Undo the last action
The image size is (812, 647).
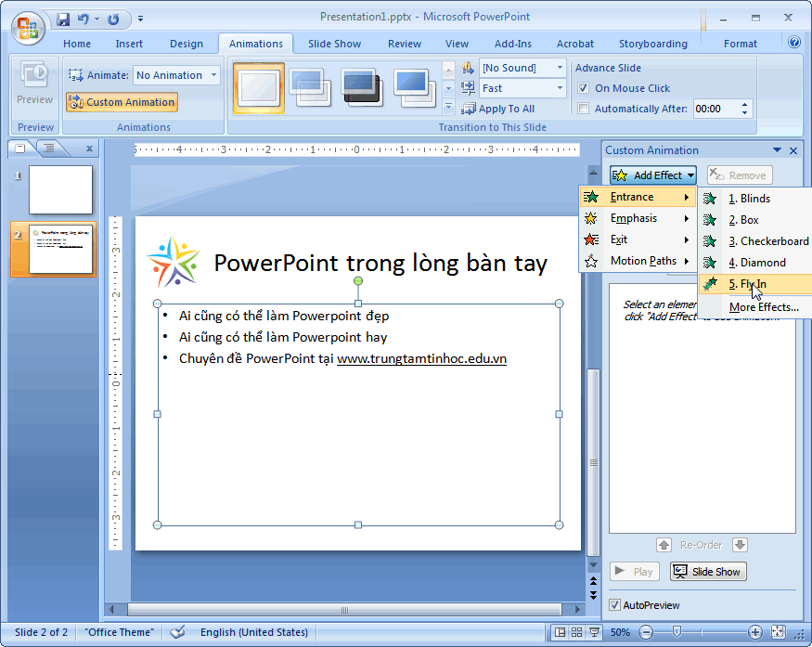[83, 19]
